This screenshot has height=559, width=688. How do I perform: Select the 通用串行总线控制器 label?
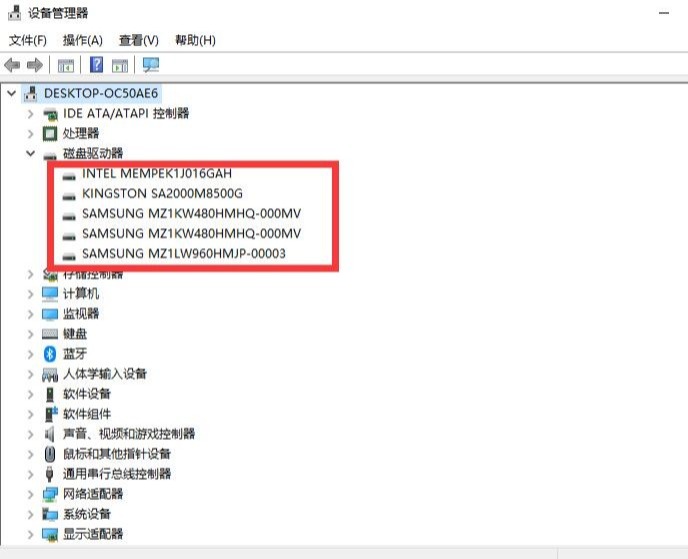pos(117,474)
